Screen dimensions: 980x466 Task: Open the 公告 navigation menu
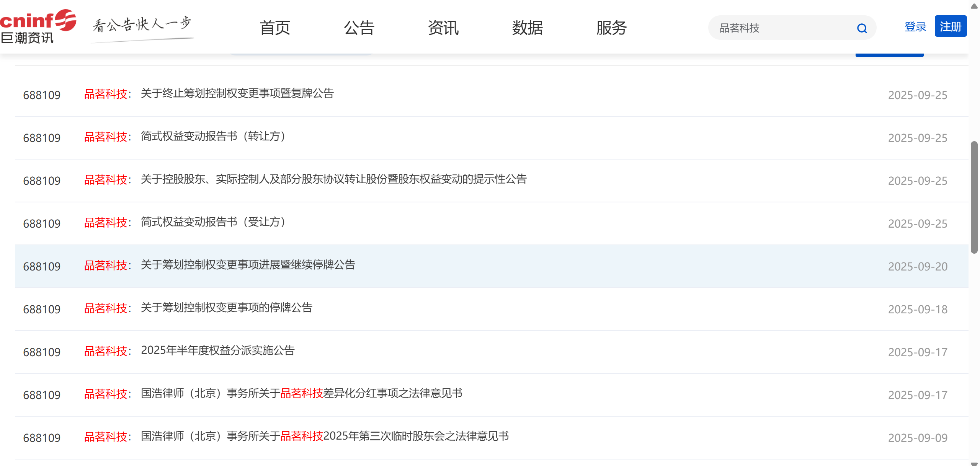tap(359, 28)
